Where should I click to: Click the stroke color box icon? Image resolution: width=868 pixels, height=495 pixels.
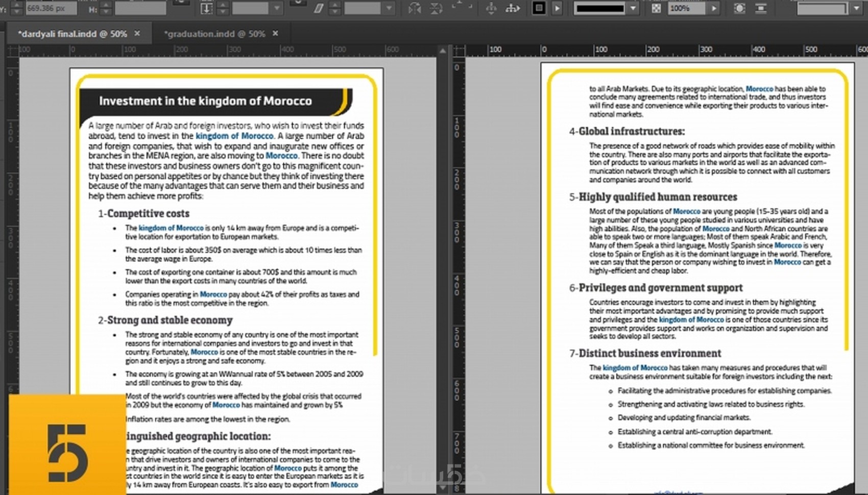click(539, 8)
